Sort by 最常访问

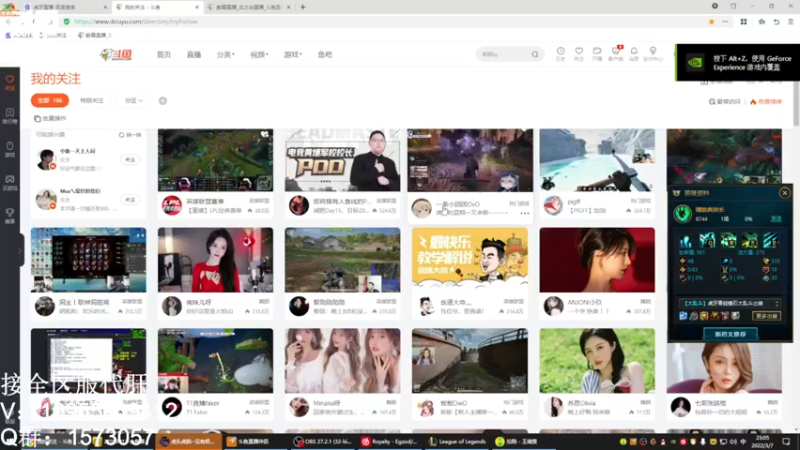point(724,102)
